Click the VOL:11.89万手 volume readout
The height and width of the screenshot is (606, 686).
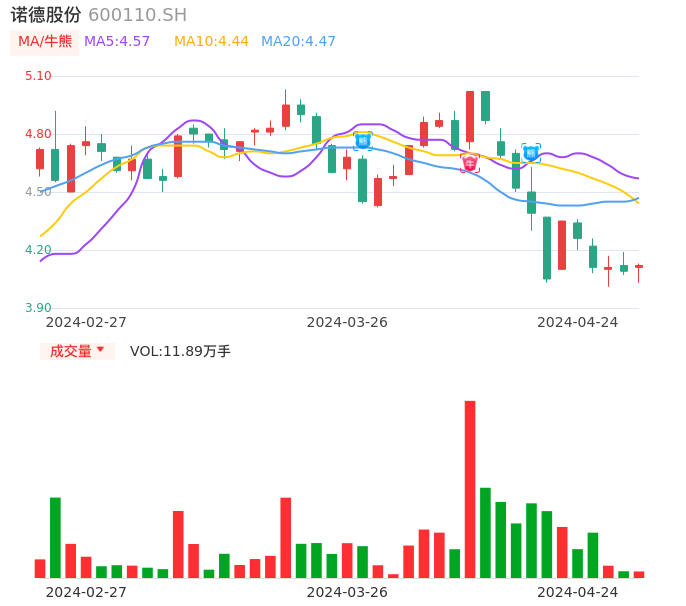tap(180, 351)
